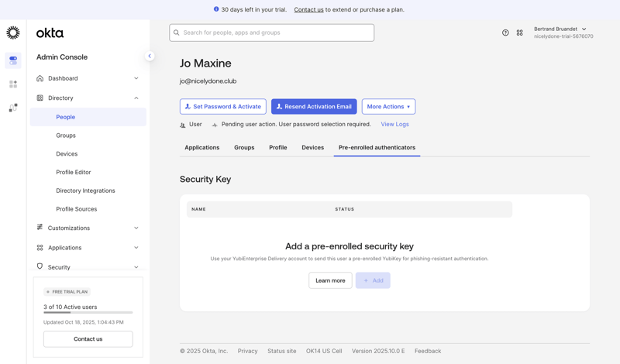Open Groups in the sidebar
Image resolution: width=620 pixels, height=364 pixels.
[66, 136]
